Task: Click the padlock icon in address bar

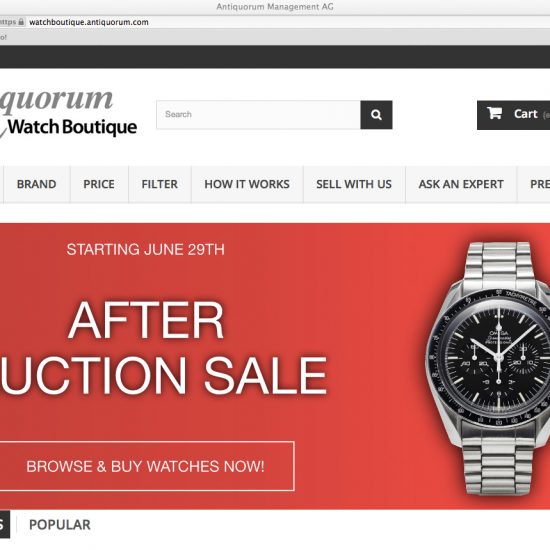Action: tap(21, 22)
